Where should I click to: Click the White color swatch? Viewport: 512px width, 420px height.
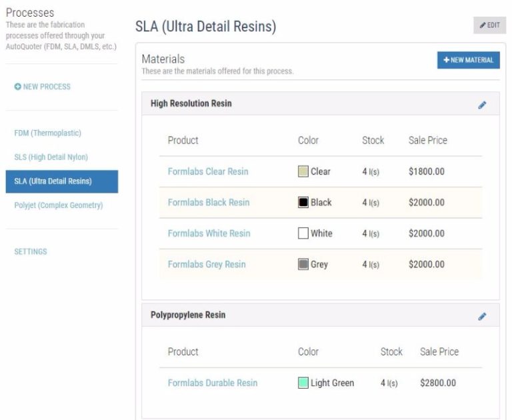tap(303, 233)
